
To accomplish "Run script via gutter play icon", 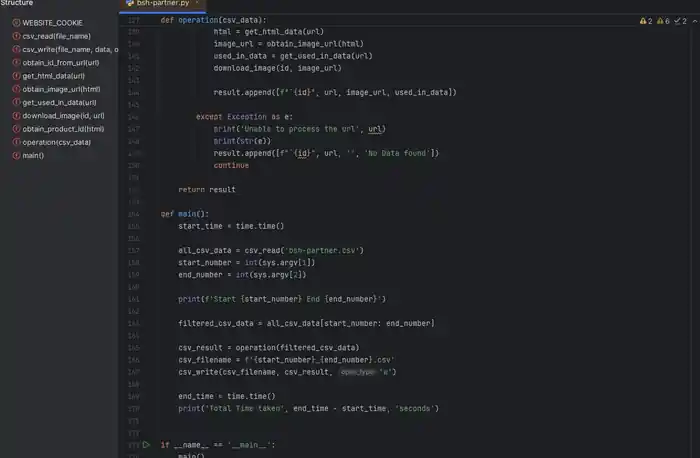I will (x=146, y=445).
